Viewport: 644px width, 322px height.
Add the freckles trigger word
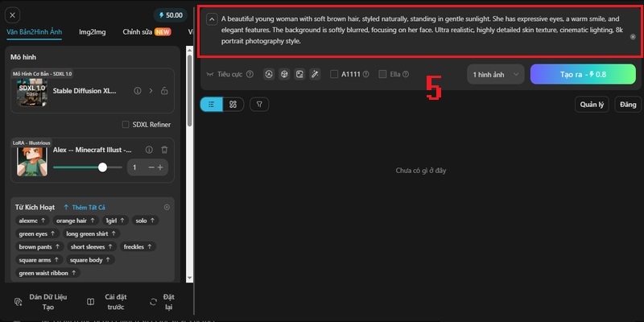[138, 247]
